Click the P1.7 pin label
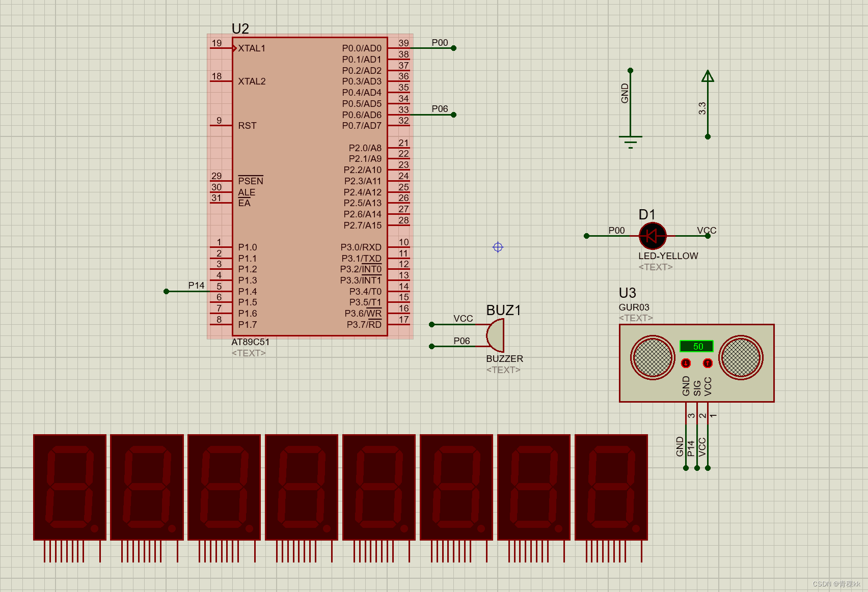Viewport: 868px width, 592px height. click(248, 325)
